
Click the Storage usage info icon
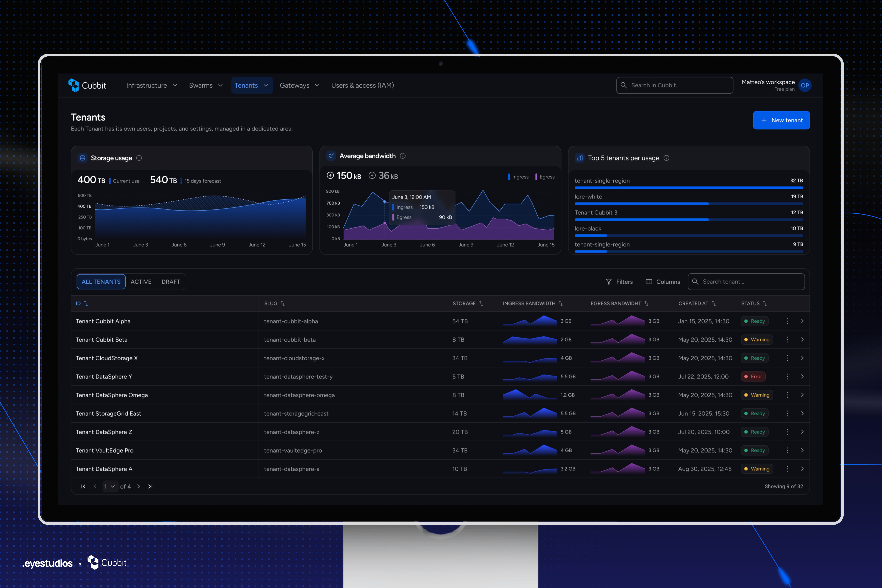(139, 158)
